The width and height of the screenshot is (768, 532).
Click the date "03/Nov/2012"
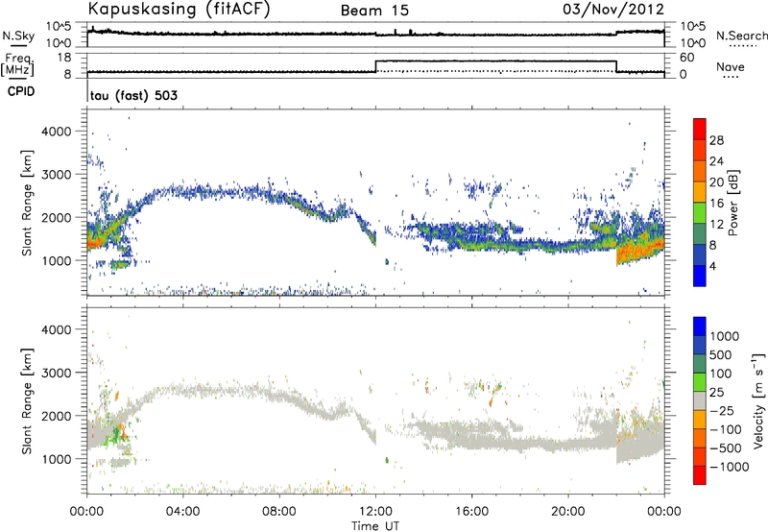(613, 10)
